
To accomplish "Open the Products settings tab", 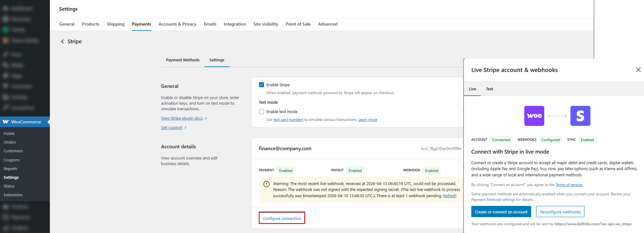I will 91,24.
